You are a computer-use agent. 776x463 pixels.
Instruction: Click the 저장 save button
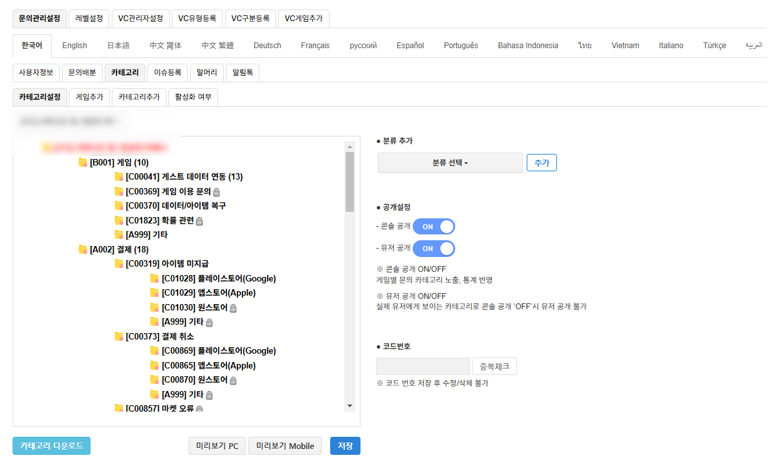point(345,446)
